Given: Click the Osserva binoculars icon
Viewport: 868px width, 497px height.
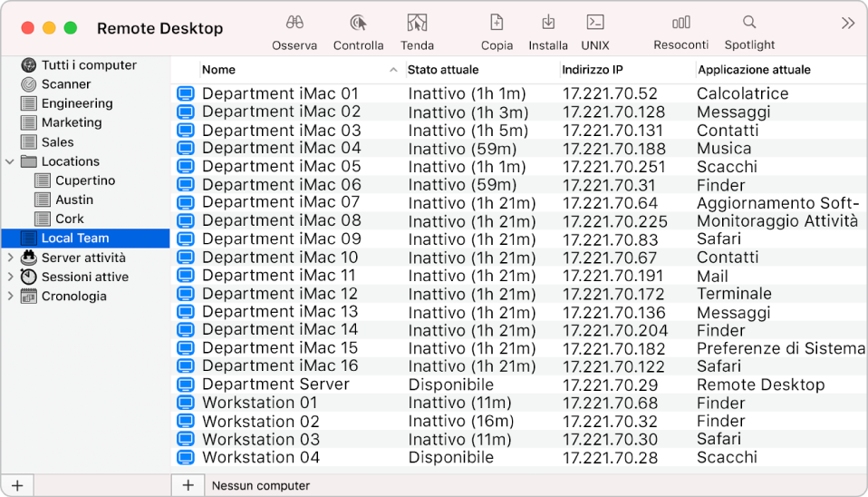Looking at the screenshot, I should point(294,24).
